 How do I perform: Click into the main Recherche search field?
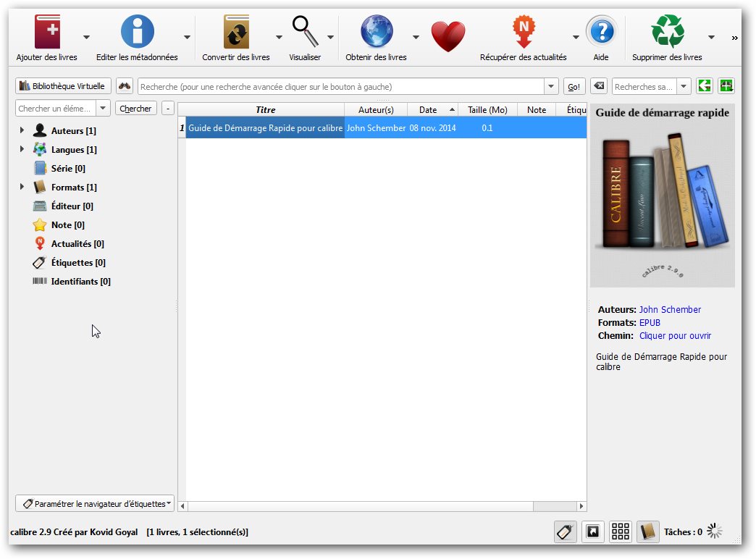[x=340, y=87]
